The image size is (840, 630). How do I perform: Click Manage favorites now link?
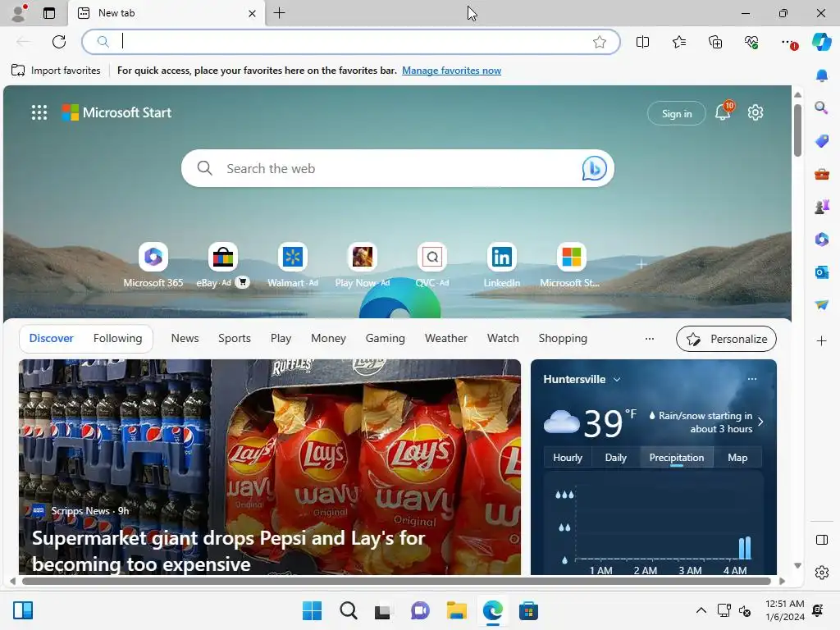click(x=452, y=71)
